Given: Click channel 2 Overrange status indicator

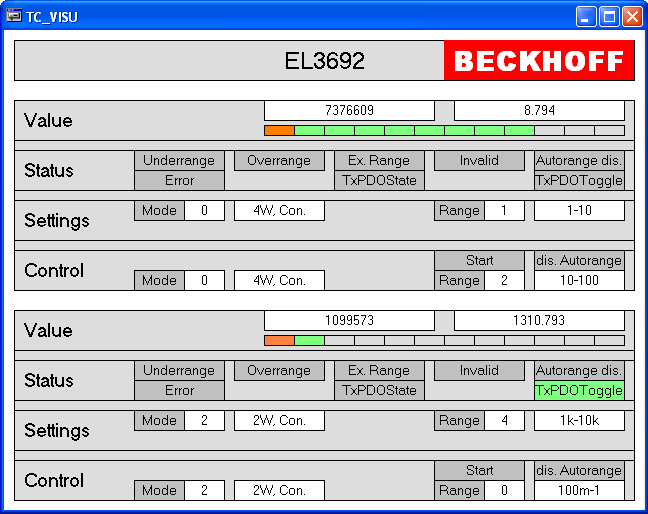Looking at the screenshot, I should [279, 370].
